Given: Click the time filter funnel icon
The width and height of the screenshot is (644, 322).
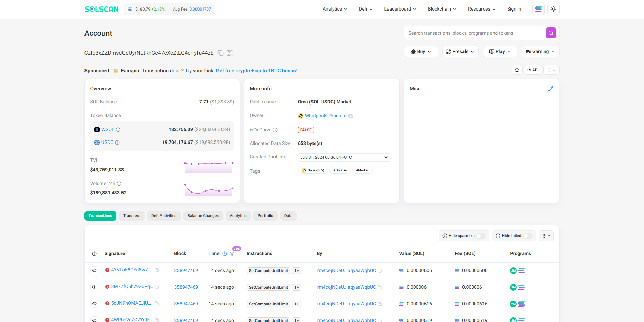Looking at the screenshot, I should pos(232,254).
